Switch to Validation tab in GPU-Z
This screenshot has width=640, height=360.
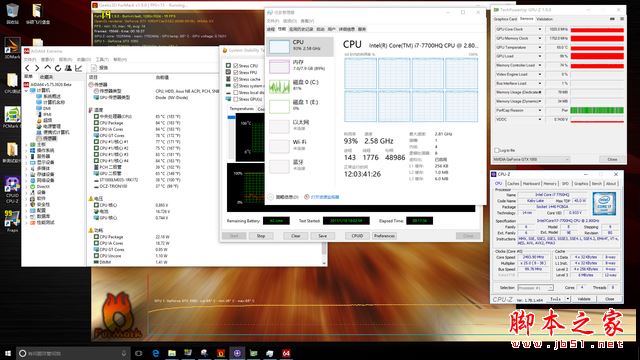[544, 19]
